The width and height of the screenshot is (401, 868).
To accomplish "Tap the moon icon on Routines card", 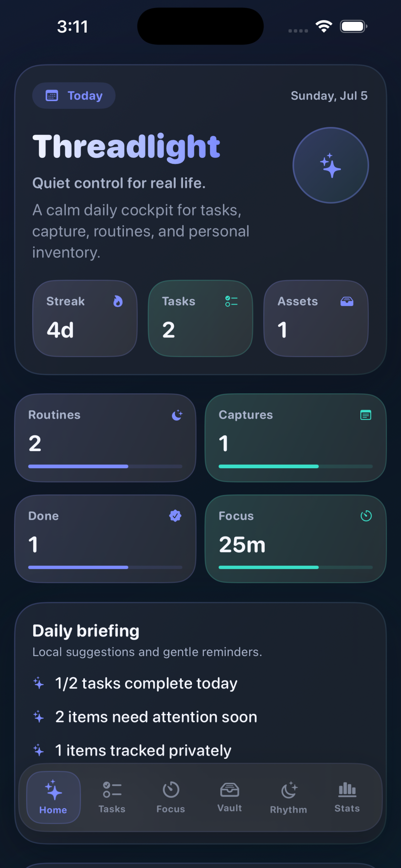I will pyautogui.click(x=177, y=415).
